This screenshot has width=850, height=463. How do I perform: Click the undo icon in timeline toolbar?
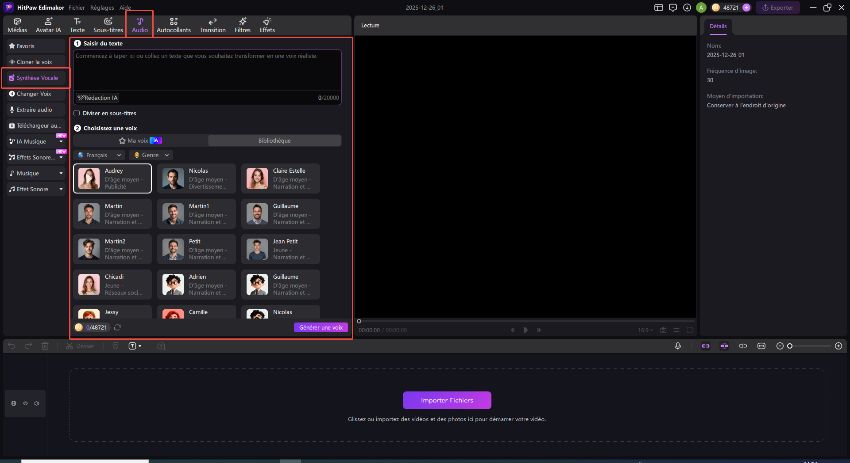(12, 346)
